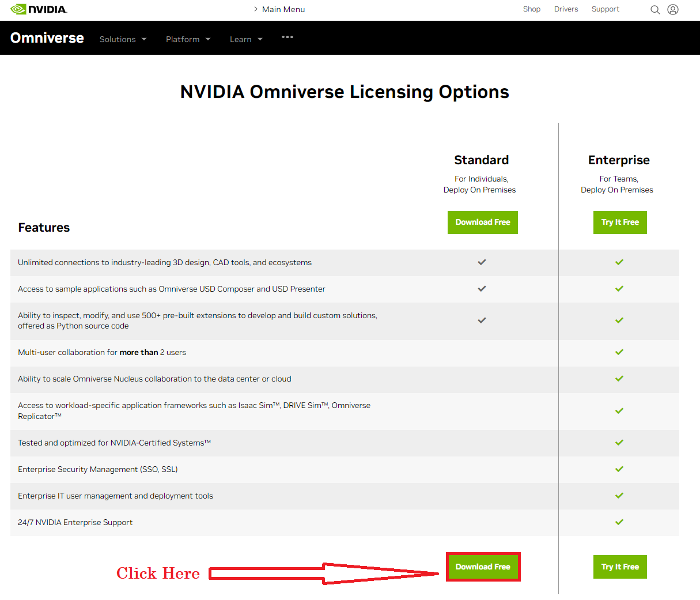Image resolution: width=700 pixels, height=600 pixels.
Task: Click top Download Free button under Standard
Action: tap(483, 222)
